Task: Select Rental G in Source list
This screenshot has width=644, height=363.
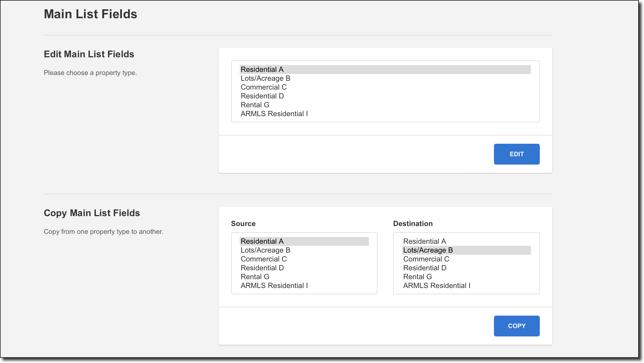Action: 304,277
